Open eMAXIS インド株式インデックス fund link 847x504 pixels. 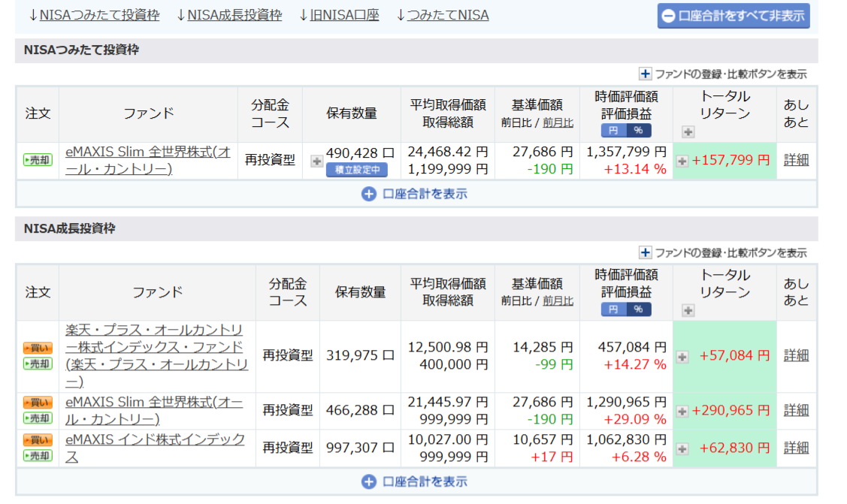coord(155,448)
